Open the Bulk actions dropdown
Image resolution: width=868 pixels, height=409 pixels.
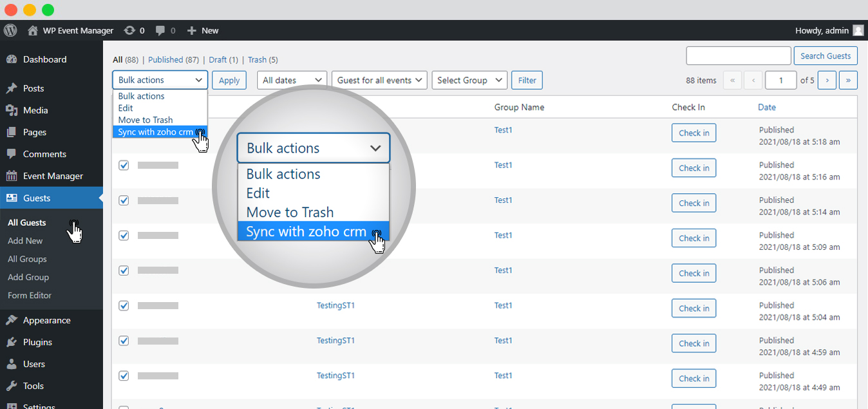pyautogui.click(x=160, y=80)
